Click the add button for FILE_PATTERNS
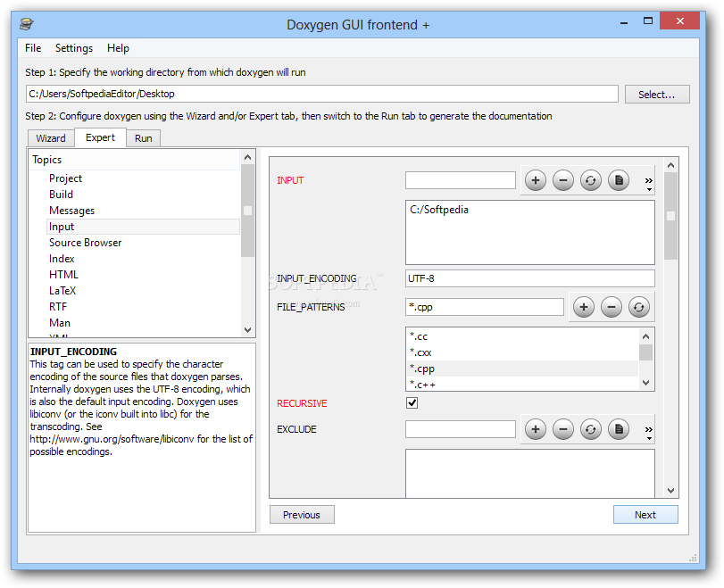Image resolution: width=724 pixels, height=588 pixels. click(x=584, y=307)
